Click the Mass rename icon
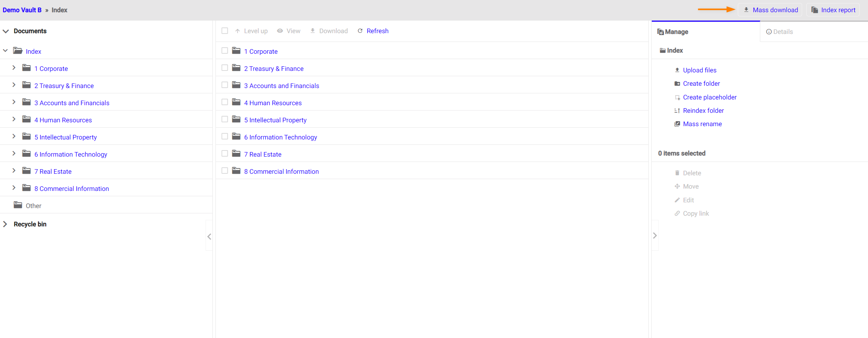This screenshot has height=338, width=868. 677,124
